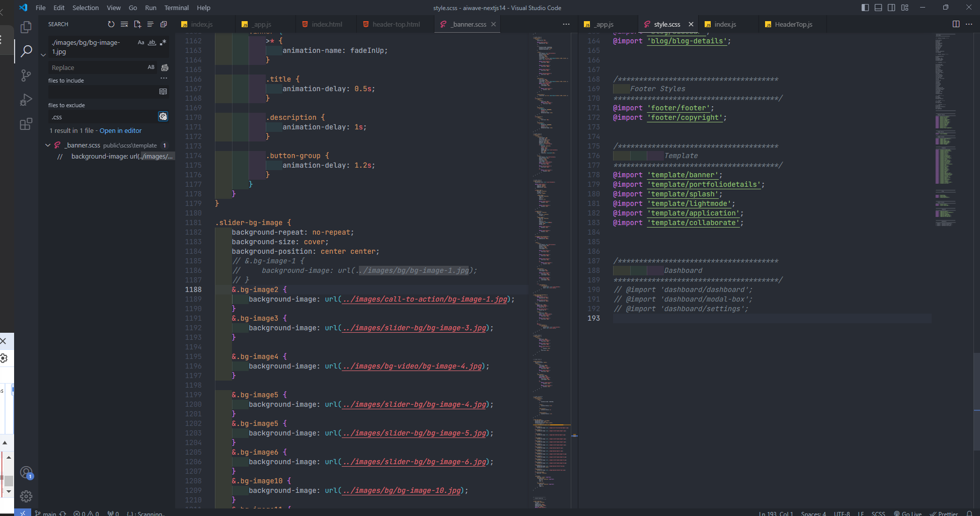Open the Explorer view in activity bar

[x=26, y=27]
